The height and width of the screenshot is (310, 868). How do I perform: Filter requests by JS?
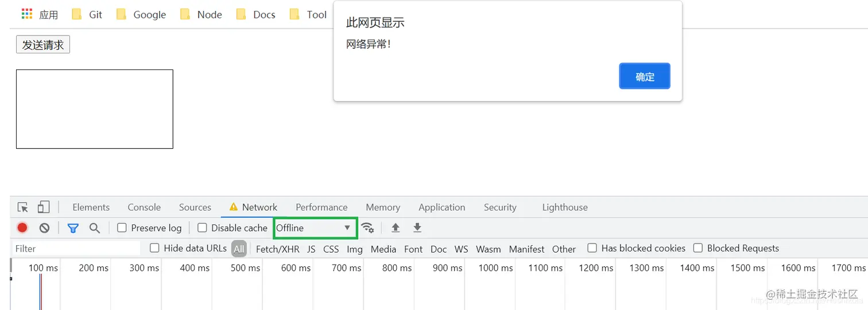(311, 249)
